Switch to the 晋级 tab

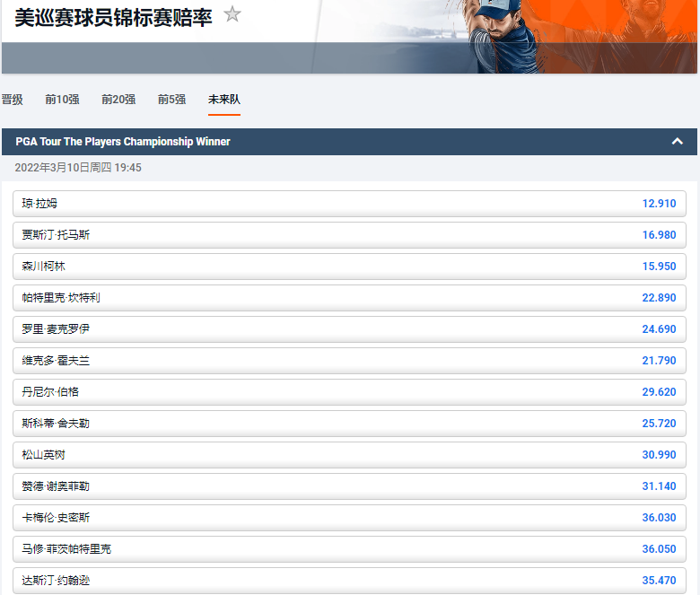(13, 100)
